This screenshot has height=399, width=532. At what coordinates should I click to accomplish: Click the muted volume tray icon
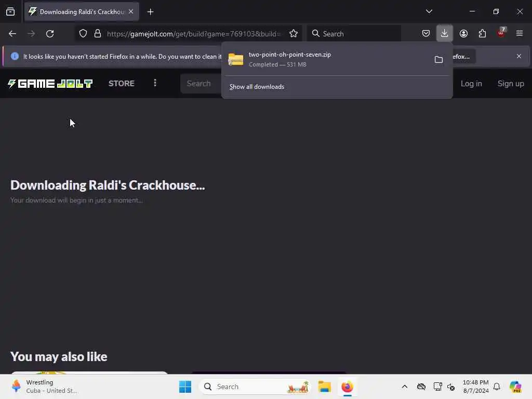pos(451,387)
